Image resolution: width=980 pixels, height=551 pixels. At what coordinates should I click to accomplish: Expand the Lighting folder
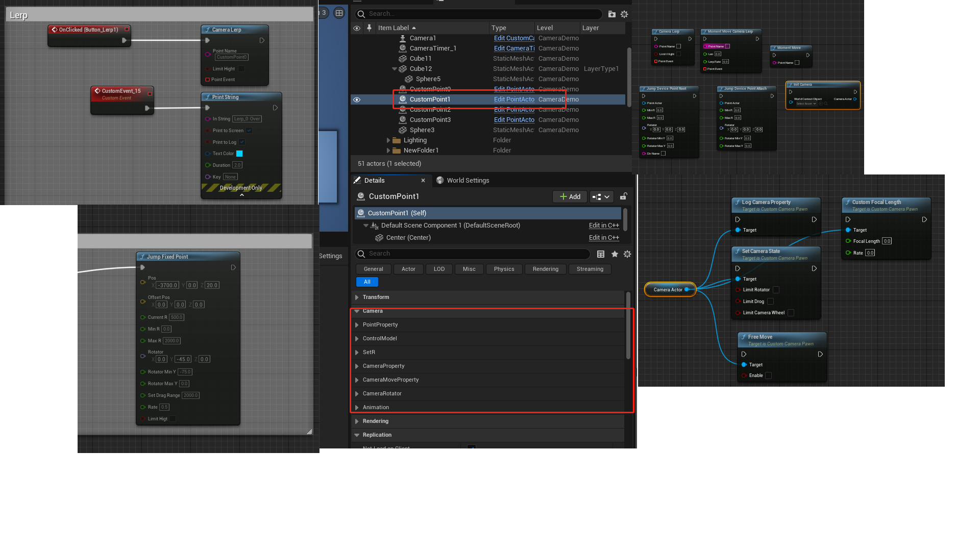[388, 140]
